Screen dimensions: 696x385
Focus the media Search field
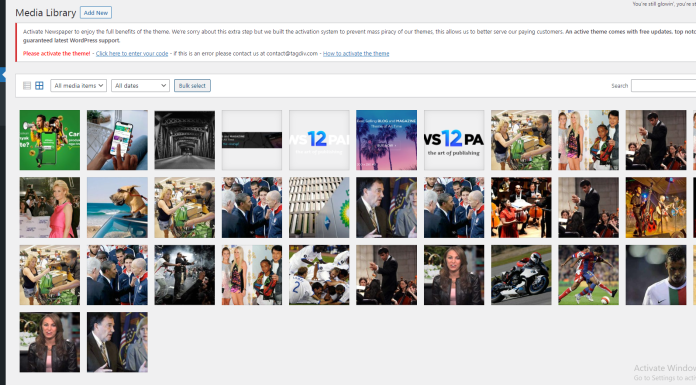[x=664, y=86]
